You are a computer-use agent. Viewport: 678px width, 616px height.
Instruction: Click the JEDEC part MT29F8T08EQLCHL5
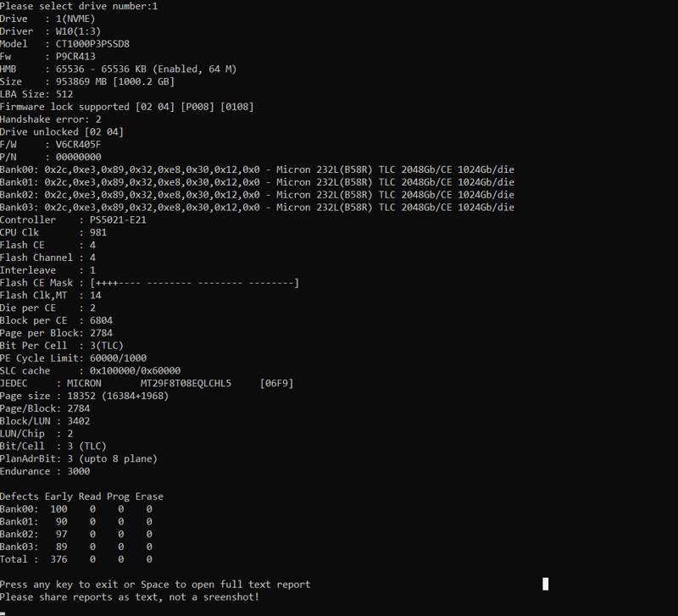pyautogui.click(x=186, y=384)
